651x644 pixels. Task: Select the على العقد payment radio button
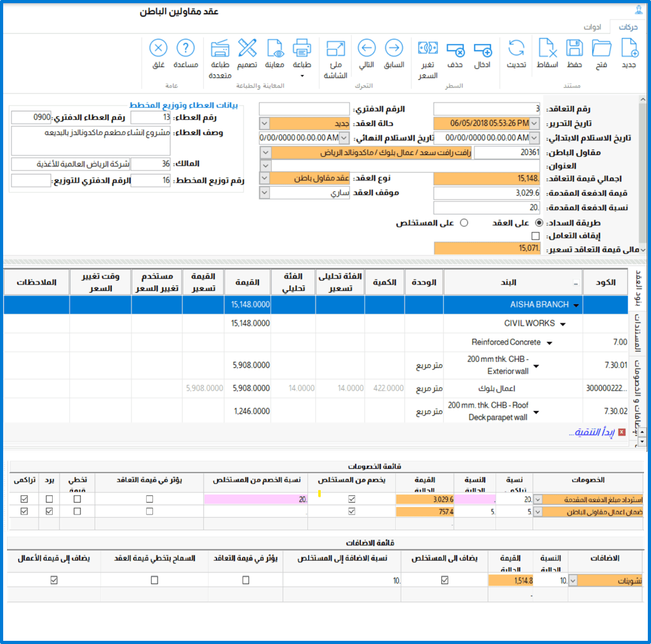pos(539,223)
